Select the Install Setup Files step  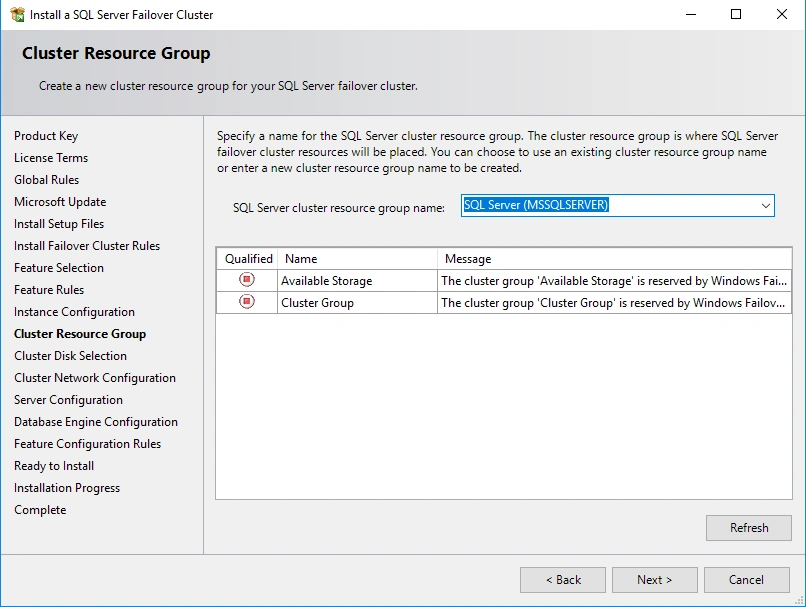59,224
